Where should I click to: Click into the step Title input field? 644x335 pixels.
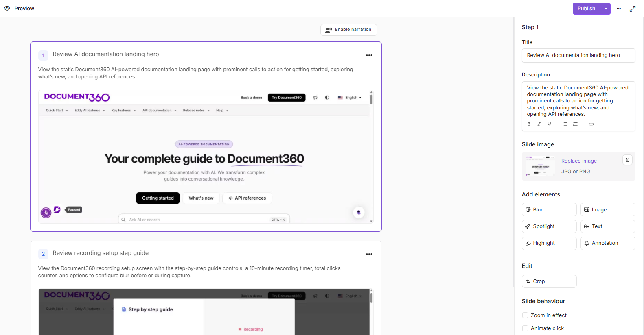578,55
